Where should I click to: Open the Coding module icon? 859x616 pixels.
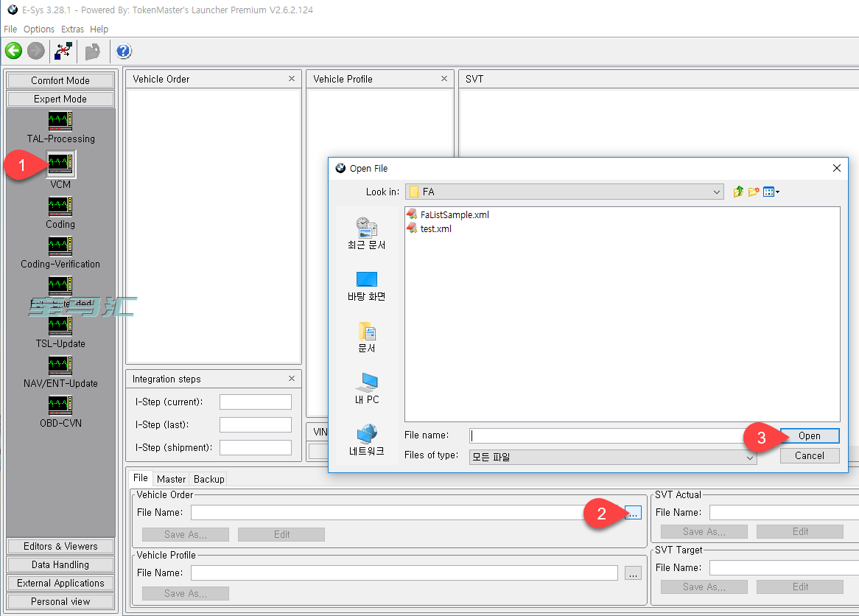pyautogui.click(x=60, y=206)
